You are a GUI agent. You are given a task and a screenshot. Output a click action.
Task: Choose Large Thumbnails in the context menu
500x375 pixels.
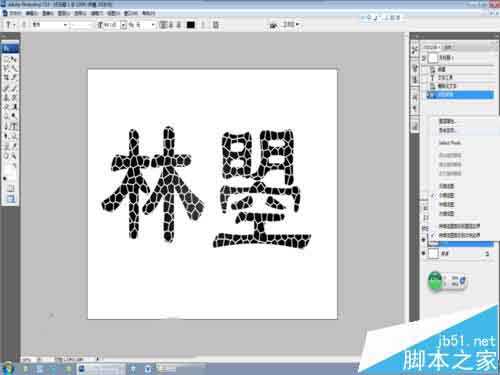click(x=446, y=213)
